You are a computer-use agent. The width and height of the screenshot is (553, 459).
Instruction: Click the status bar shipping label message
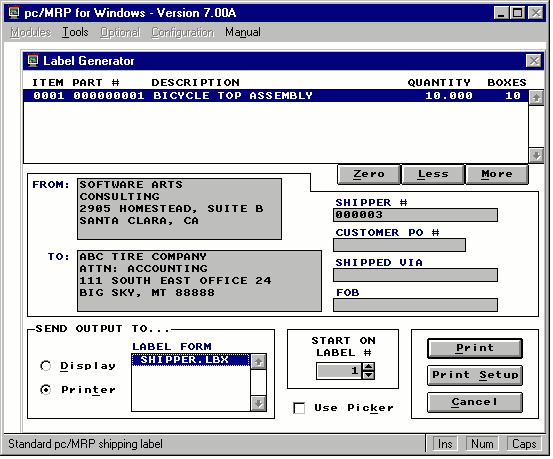[x=85, y=444]
